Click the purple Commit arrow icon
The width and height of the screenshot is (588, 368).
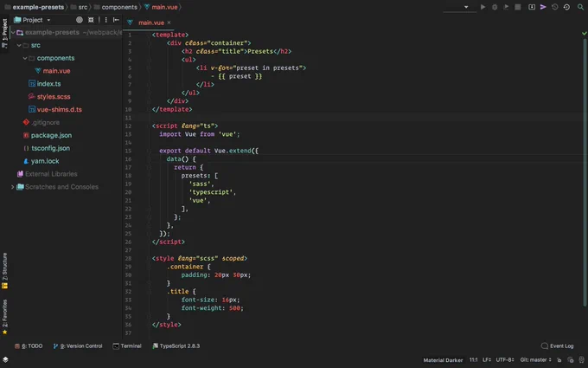(x=543, y=7)
